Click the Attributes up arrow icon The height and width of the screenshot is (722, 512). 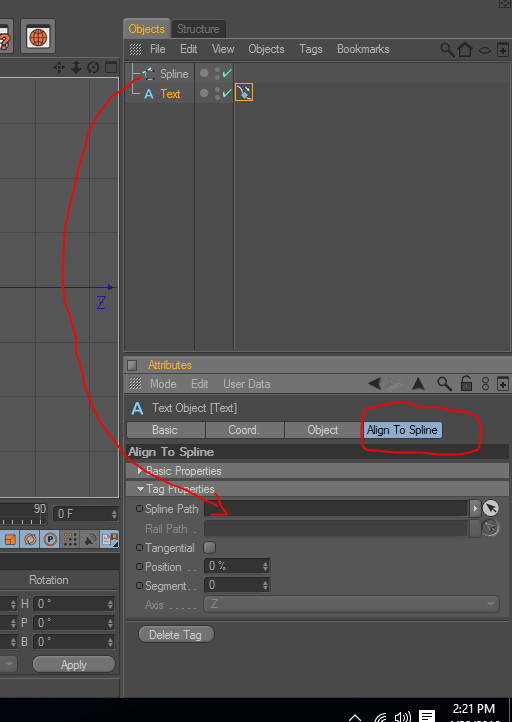418,383
